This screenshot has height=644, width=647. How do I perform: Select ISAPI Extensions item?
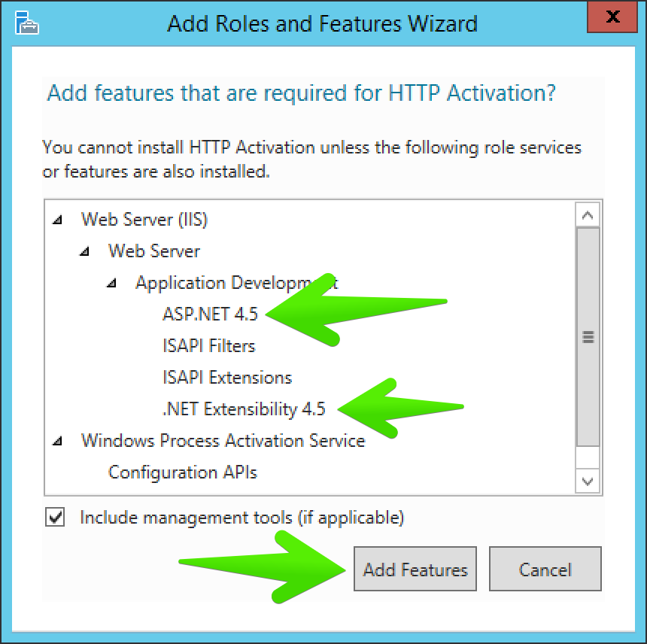[227, 378]
